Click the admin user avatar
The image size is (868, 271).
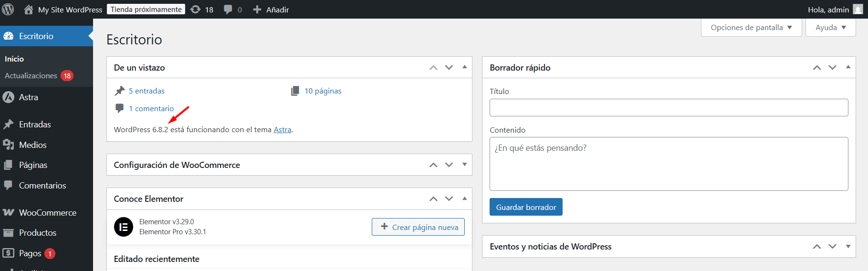[858, 10]
